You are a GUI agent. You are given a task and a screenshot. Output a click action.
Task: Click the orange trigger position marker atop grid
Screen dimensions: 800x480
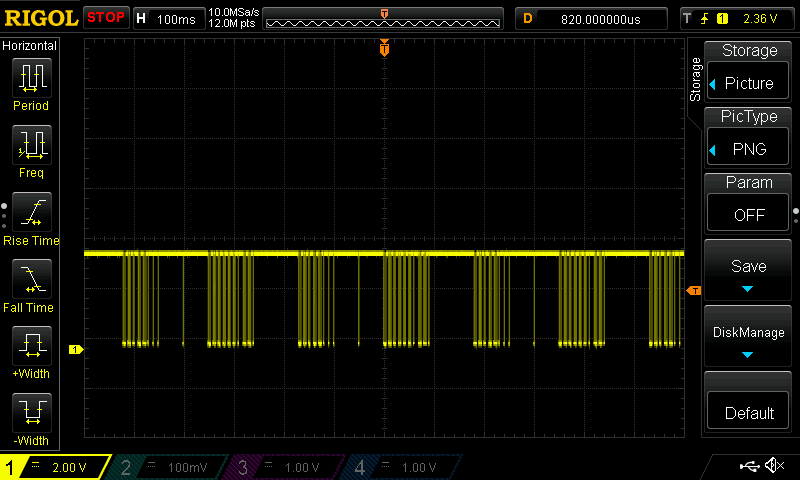click(384, 48)
